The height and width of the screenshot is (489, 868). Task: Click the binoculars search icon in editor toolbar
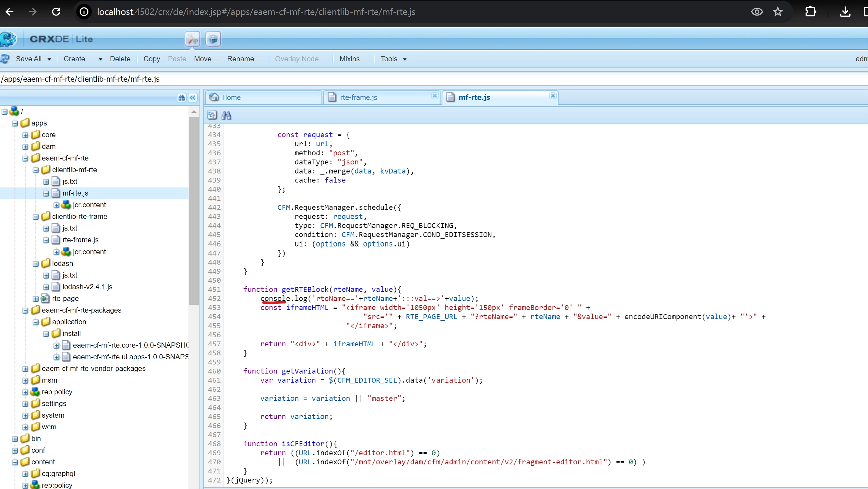226,115
